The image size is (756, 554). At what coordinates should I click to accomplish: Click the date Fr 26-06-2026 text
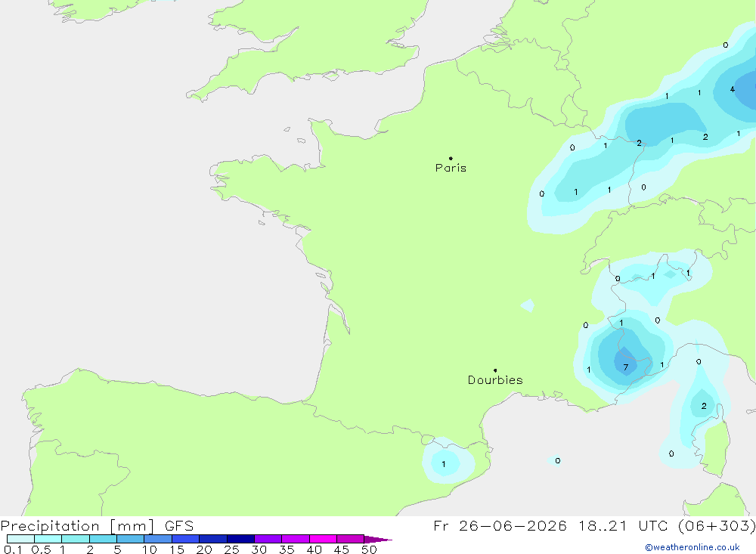coord(500,526)
